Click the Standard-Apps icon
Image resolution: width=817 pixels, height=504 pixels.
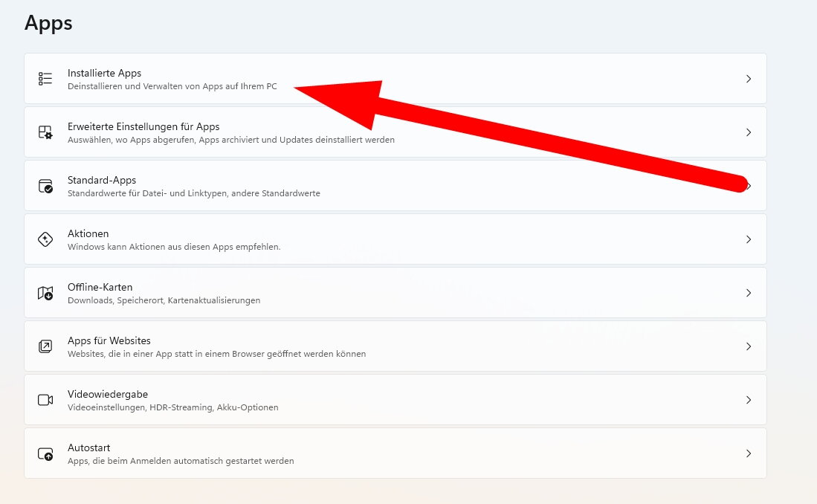[45, 186]
